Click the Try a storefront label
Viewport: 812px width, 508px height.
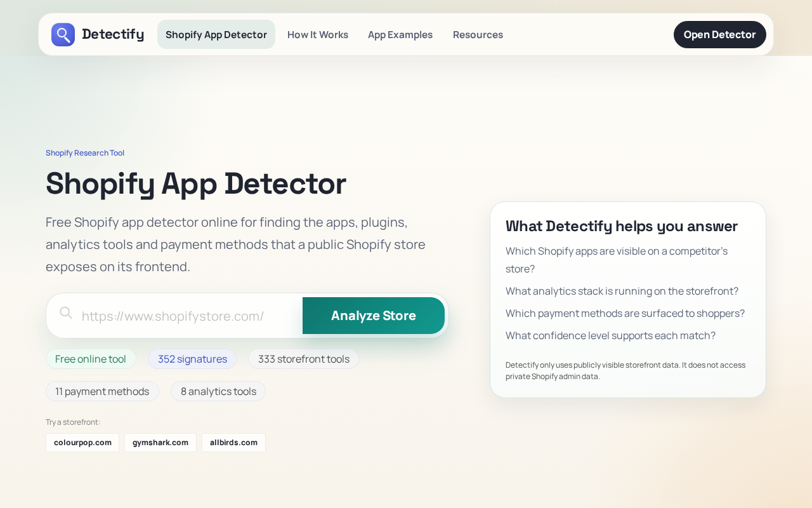coord(73,422)
